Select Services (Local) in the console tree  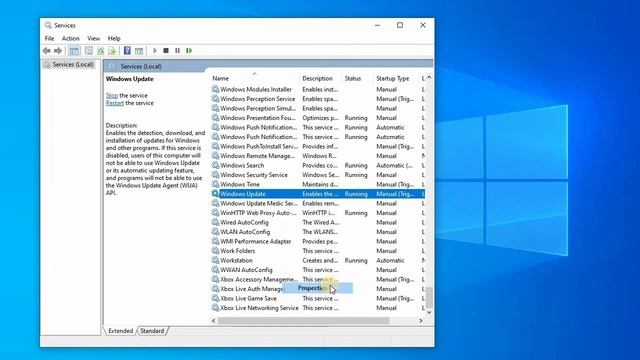click(x=73, y=64)
